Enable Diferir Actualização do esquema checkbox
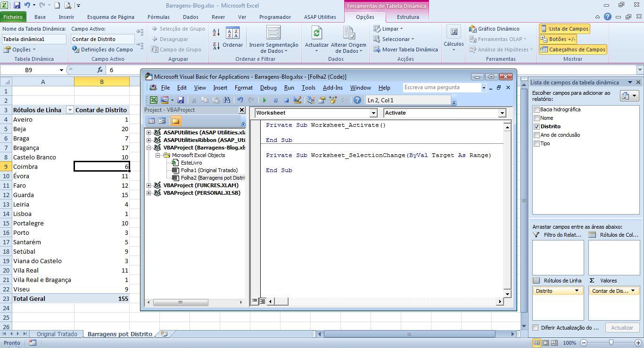The height and width of the screenshot is (348, 644). click(x=536, y=328)
